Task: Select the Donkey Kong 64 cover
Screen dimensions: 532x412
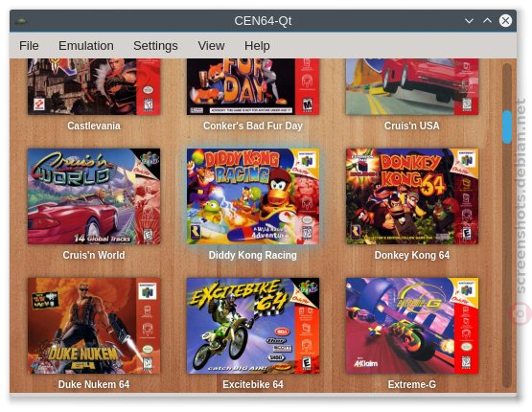Action: point(412,196)
